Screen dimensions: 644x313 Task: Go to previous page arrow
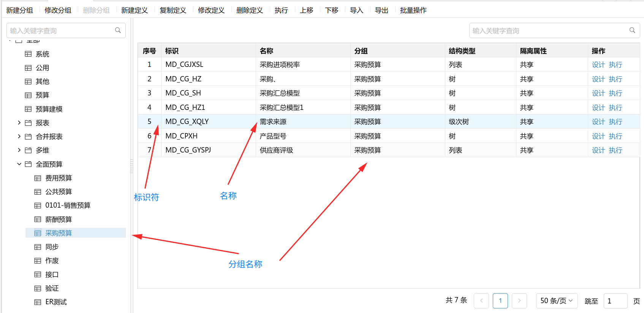click(x=481, y=301)
